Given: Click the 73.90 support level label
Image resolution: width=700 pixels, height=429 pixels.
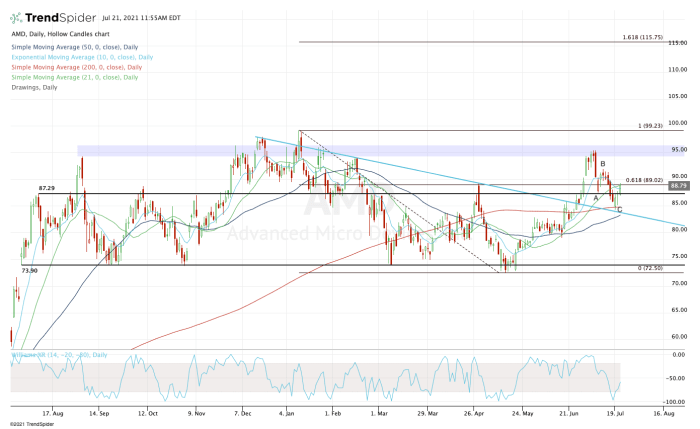Looking at the screenshot, I should click(29, 271).
